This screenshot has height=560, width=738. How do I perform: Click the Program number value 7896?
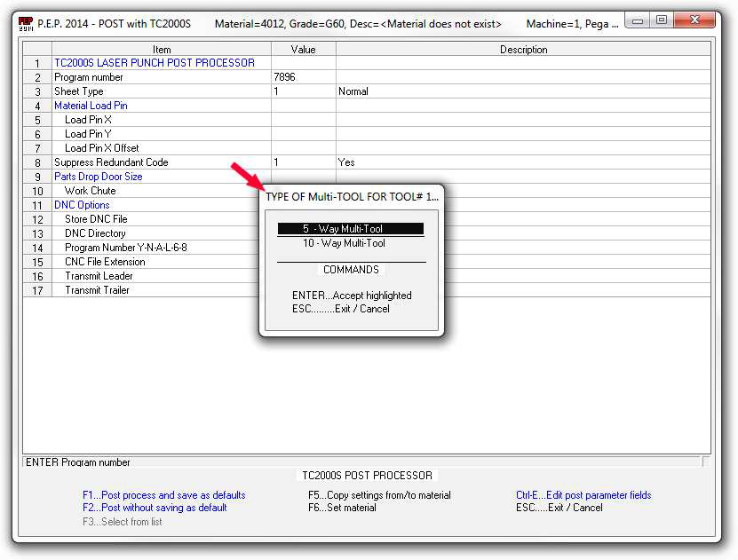pyautogui.click(x=303, y=77)
